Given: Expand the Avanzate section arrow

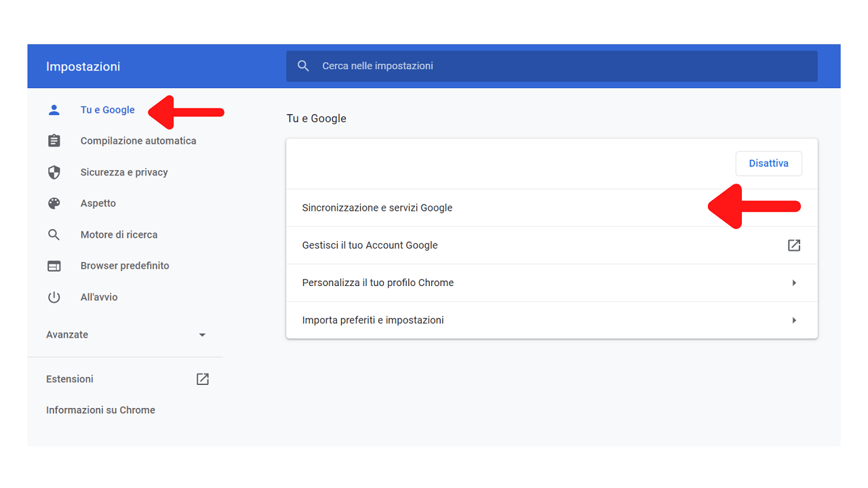Looking at the screenshot, I should click(202, 335).
